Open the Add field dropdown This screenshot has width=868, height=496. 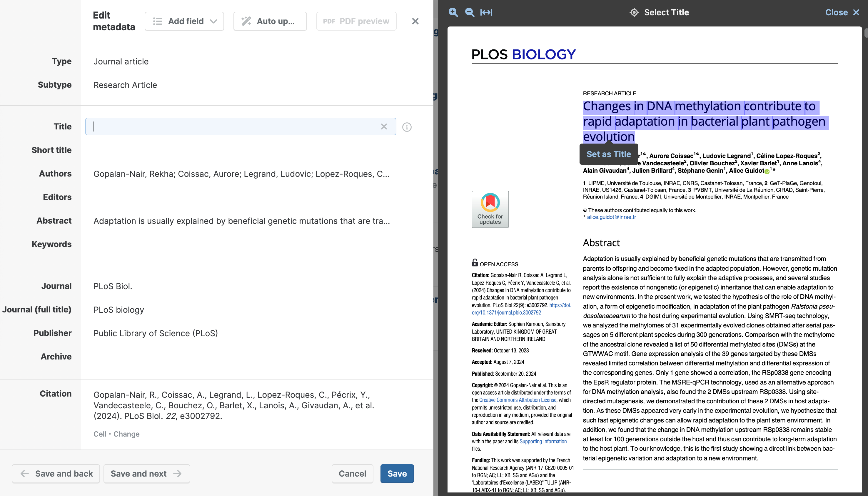tap(184, 21)
